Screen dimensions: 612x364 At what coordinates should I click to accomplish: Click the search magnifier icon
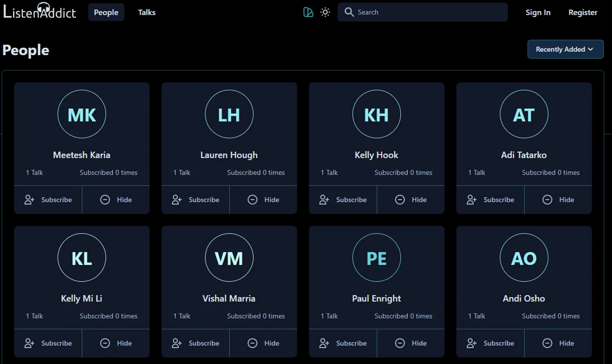[349, 12]
